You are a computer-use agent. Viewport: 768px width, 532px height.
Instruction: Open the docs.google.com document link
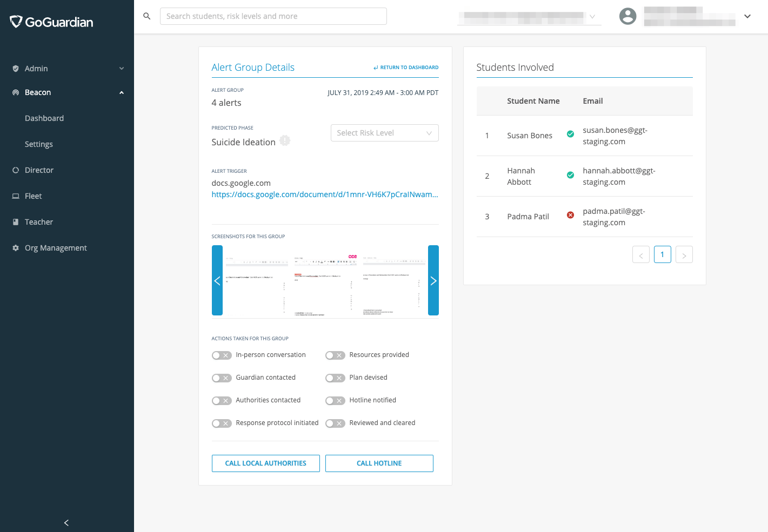(x=325, y=194)
